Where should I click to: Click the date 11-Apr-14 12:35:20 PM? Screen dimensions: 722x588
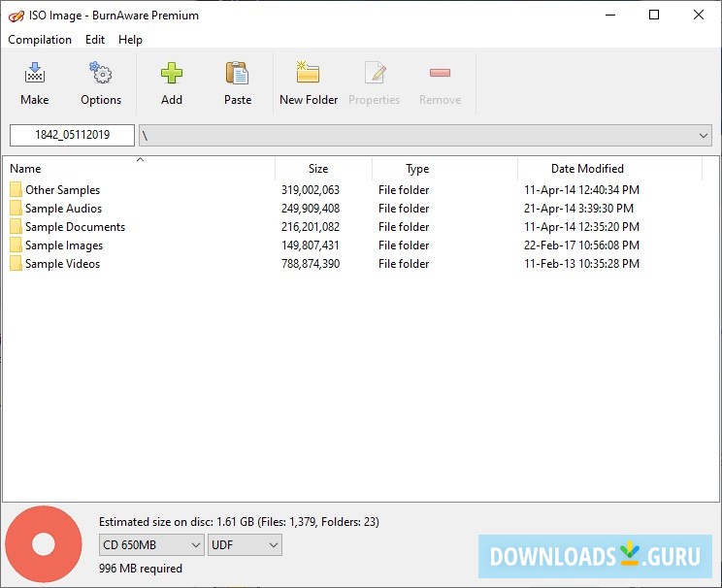(x=581, y=227)
